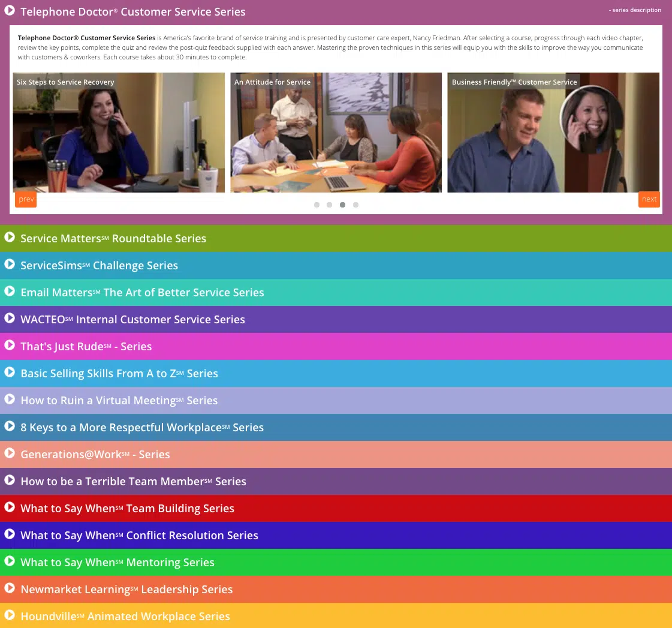The height and width of the screenshot is (628, 672).
Task: Expand Basic Selling Skills From A to Z title
Action: click(119, 374)
